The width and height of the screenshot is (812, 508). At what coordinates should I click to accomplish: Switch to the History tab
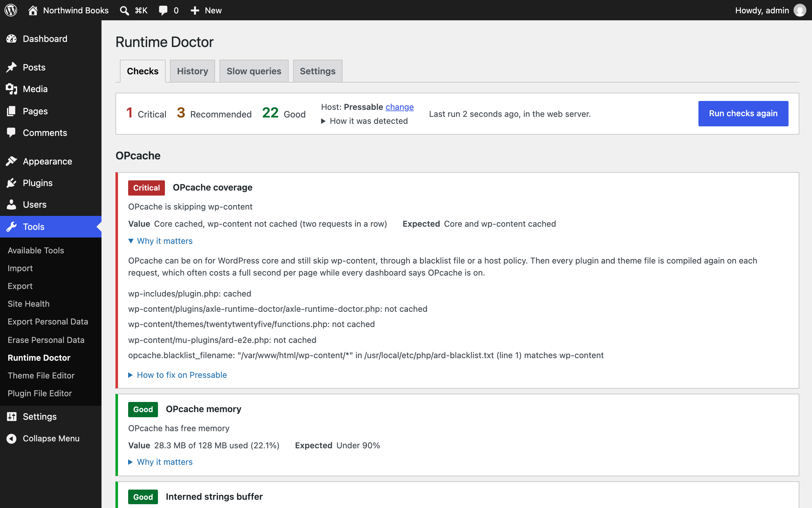click(x=193, y=71)
